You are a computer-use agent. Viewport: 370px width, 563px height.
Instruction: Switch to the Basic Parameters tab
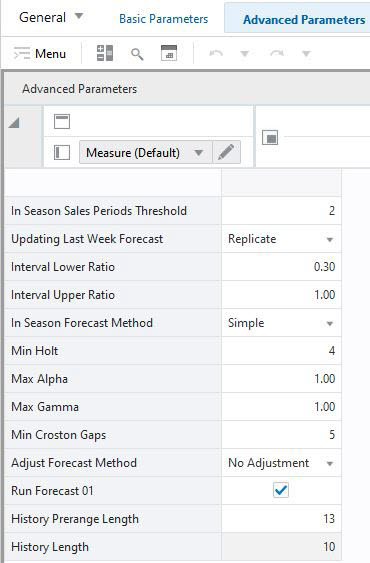coord(163,19)
